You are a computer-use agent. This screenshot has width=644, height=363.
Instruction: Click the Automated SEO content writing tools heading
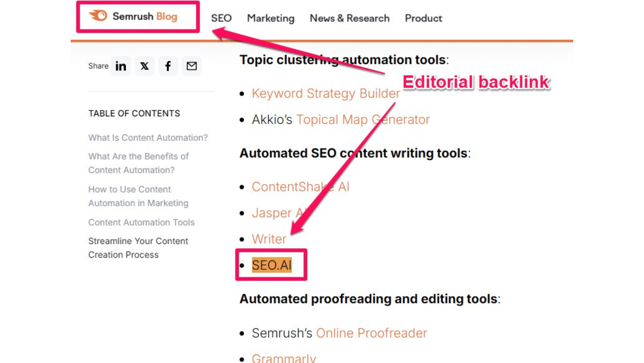(x=355, y=153)
